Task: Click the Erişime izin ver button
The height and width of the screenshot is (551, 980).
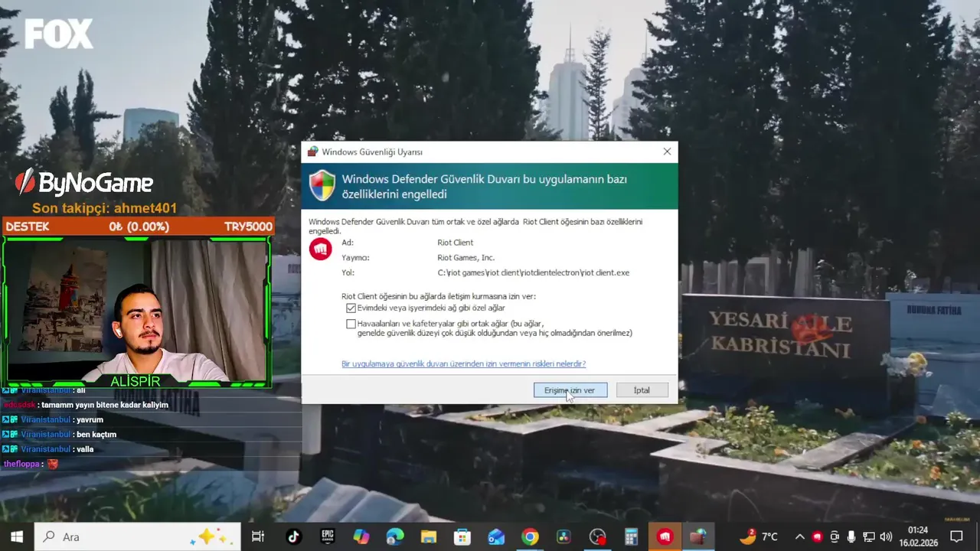Action: (x=570, y=390)
